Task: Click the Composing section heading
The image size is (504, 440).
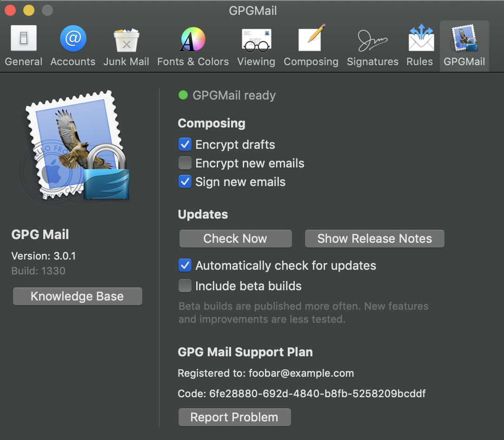Action: tap(212, 123)
